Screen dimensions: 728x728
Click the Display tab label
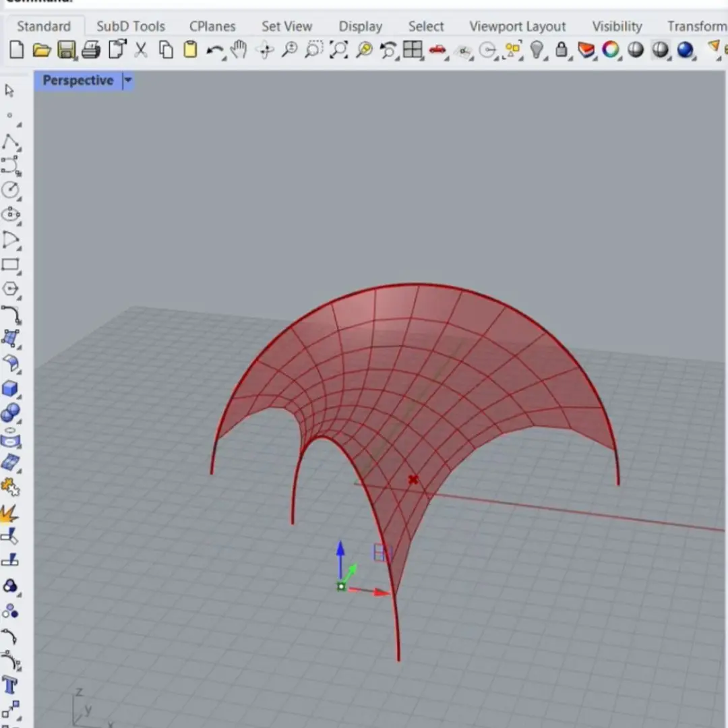coord(360,26)
